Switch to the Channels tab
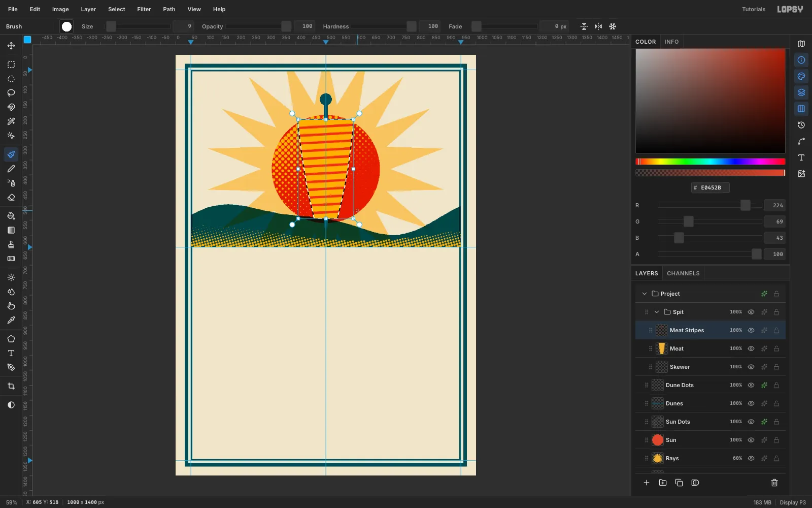 click(x=683, y=273)
